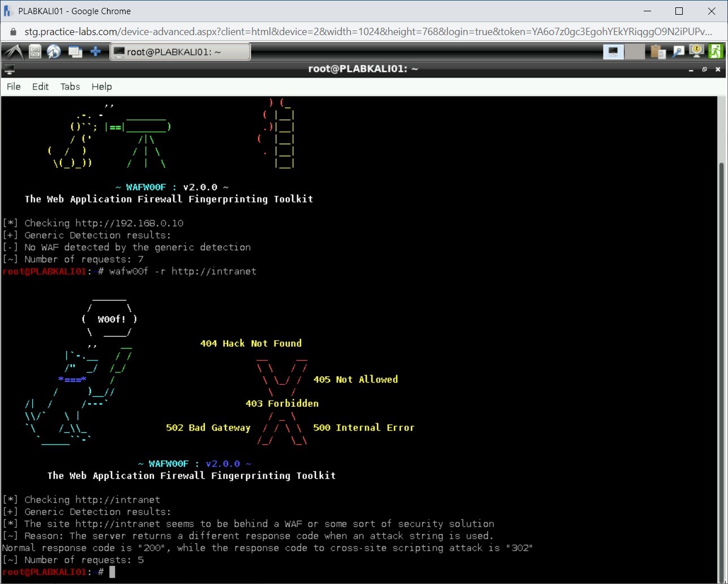
Task: Open the Help menu
Action: 102,87
